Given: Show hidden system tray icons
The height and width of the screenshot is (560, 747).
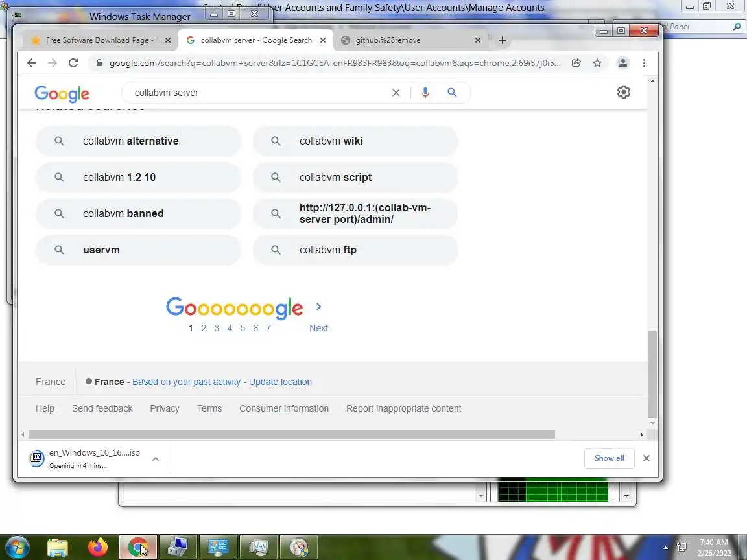Looking at the screenshot, I should [665, 548].
